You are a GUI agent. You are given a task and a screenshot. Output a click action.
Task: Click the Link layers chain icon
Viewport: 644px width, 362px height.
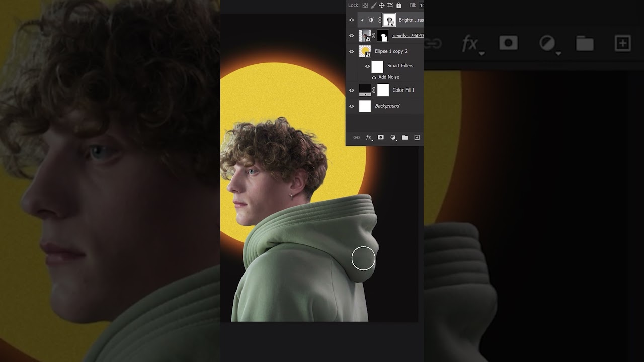coord(356,137)
